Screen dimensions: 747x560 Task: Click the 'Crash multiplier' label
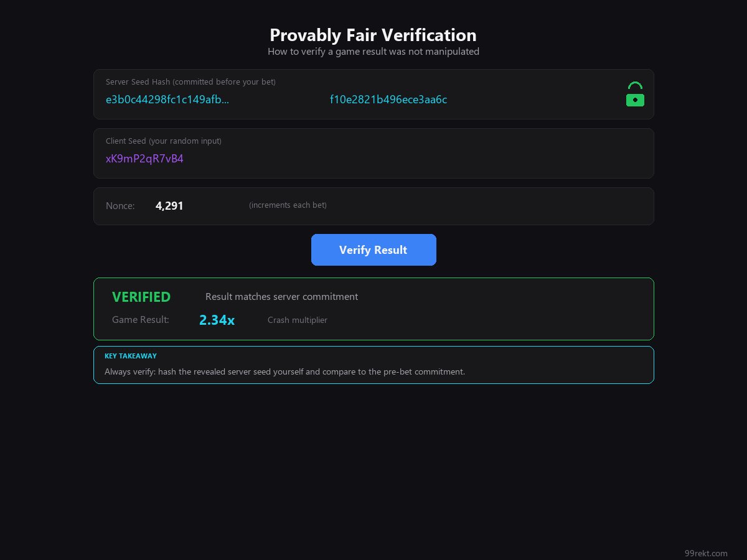point(297,320)
